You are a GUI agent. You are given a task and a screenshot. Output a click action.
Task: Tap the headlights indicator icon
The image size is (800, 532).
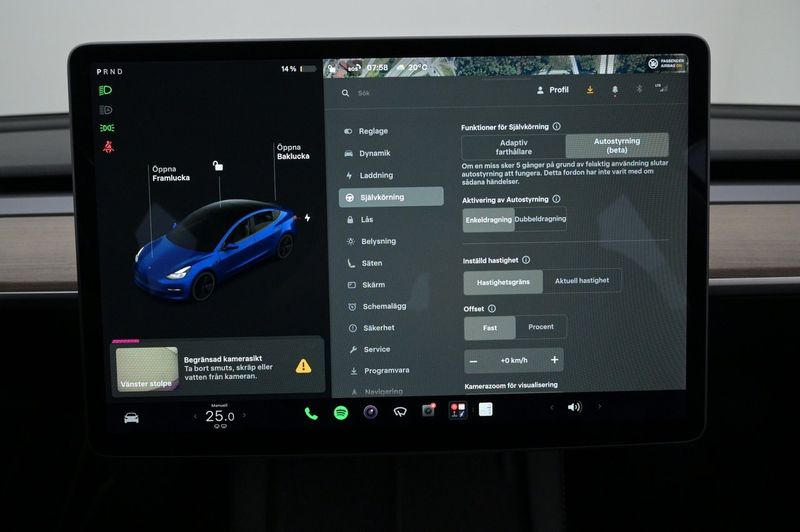tap(106, 91)
